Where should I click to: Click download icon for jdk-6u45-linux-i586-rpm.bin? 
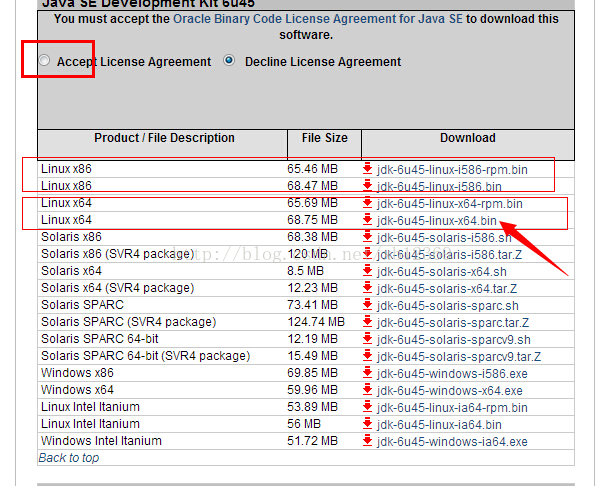point(367,169)
